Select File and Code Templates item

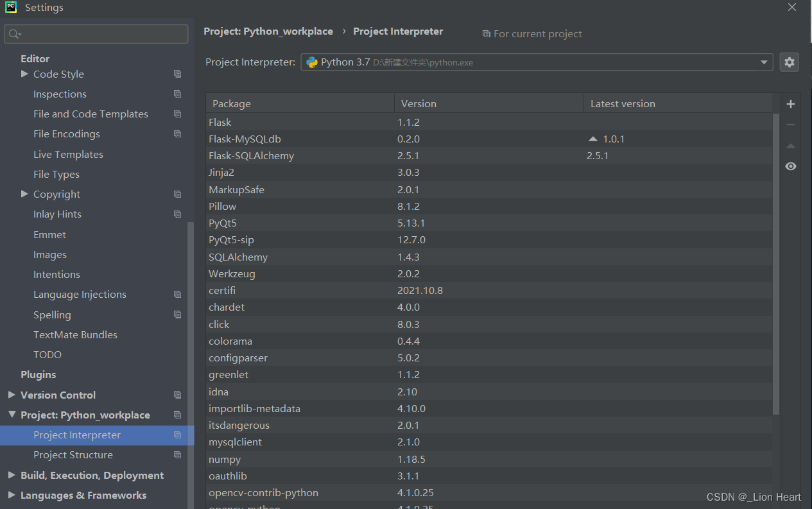click(91, 114)
